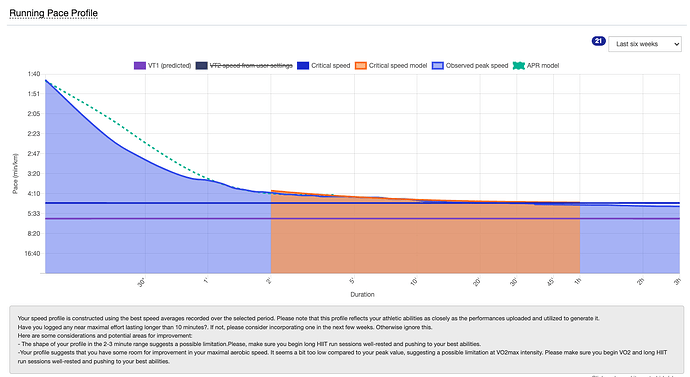Click the dropdown arrow of period selector
690x377 pixels.
676,44
